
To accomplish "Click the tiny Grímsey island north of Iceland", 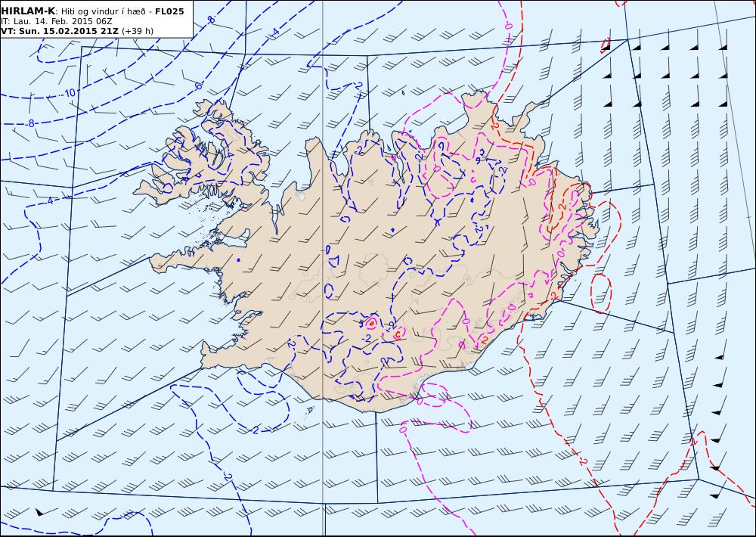I will point(403,92).
